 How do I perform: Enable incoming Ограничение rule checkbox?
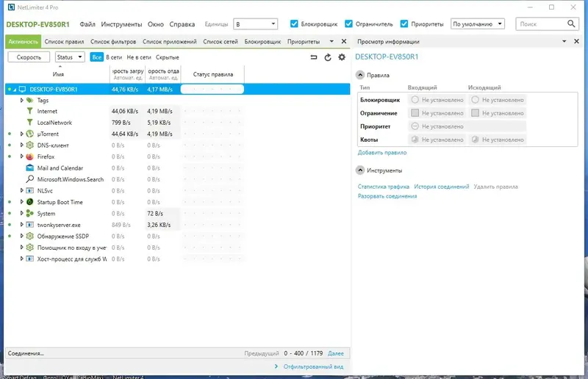tap(415, 113)
